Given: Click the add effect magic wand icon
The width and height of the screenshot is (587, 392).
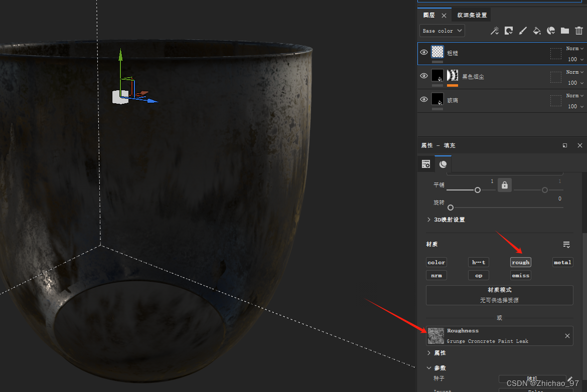Looking at the screenshot, I should coord(495,31).
